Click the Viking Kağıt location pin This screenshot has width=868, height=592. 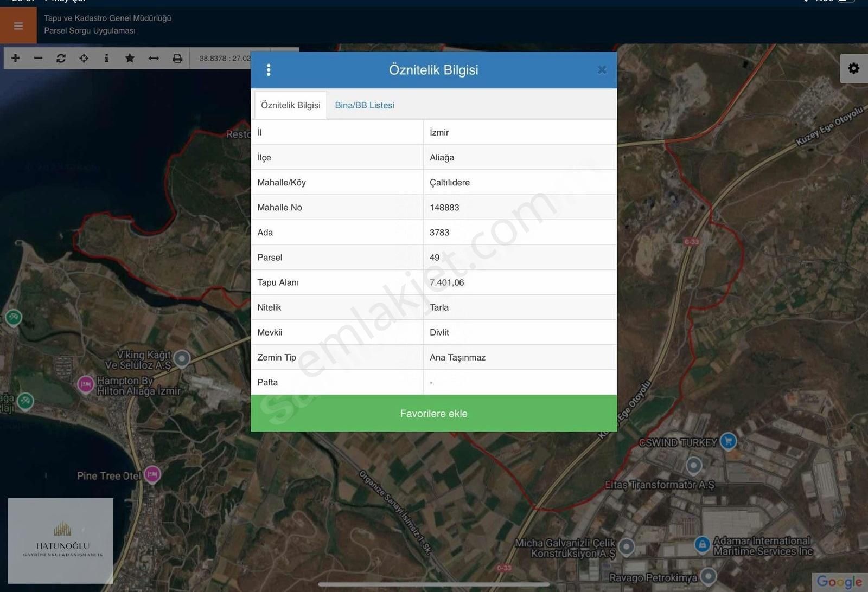coord(182,358)
